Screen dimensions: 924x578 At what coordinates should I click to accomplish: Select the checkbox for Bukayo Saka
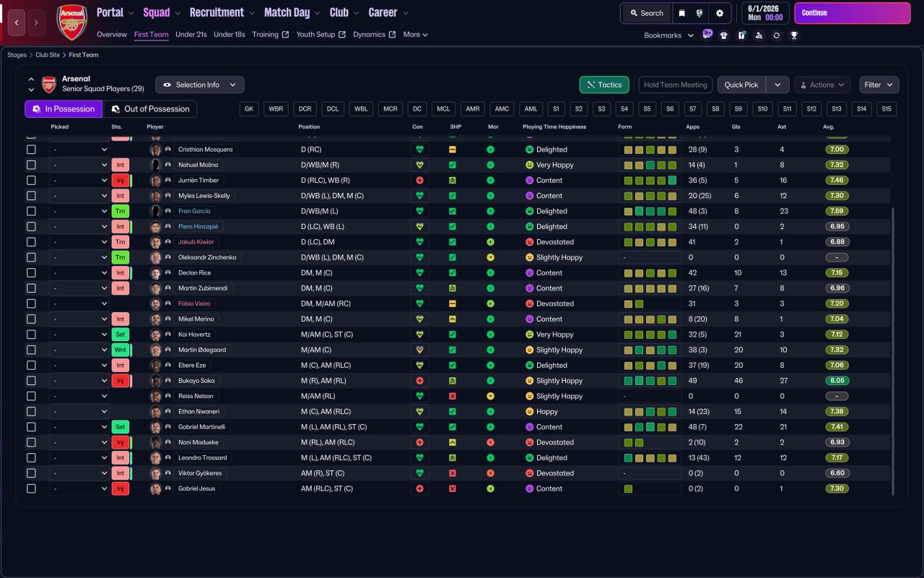[x=31, y=381]
